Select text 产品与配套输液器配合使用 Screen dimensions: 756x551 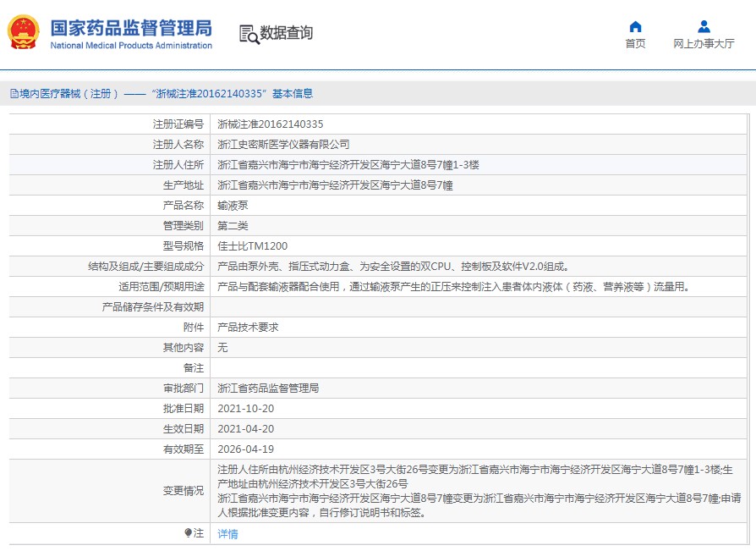click(x=278, y=287)
